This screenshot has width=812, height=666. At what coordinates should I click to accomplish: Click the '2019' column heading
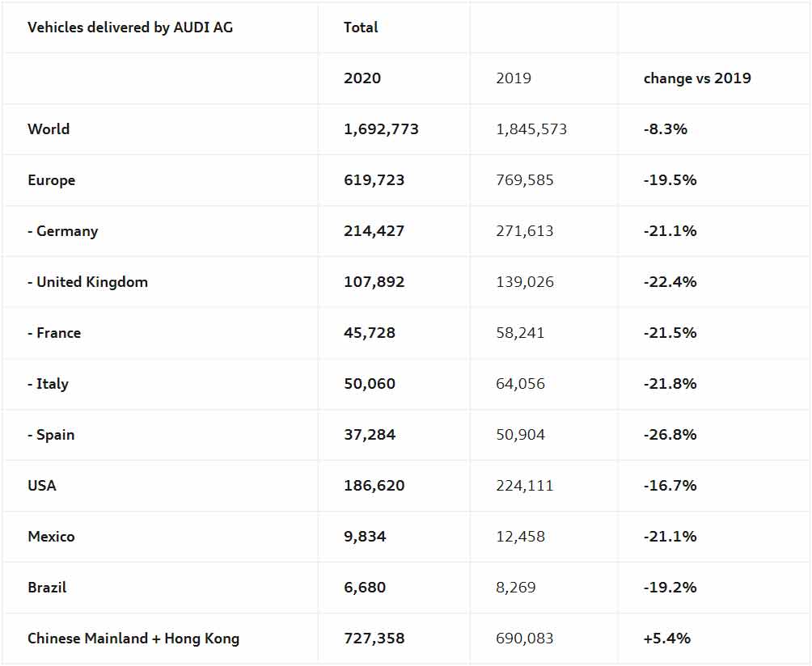(x=514, y=78)
